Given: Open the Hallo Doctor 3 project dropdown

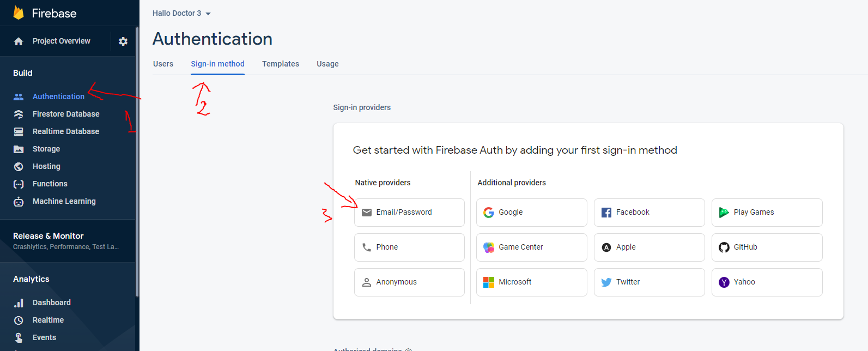Looking at the screenshot, I should click(x=181, y=13).
